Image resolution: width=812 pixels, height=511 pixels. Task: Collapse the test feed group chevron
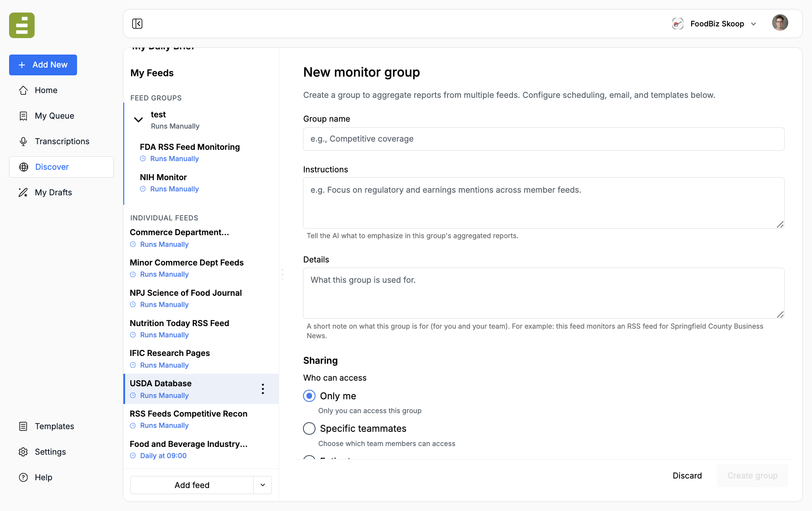139,120
